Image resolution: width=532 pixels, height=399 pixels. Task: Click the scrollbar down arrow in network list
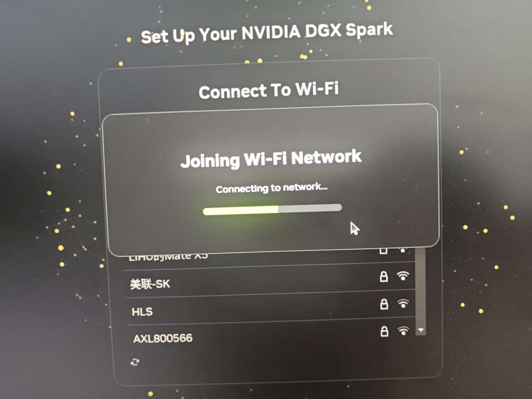pos(421,330)
